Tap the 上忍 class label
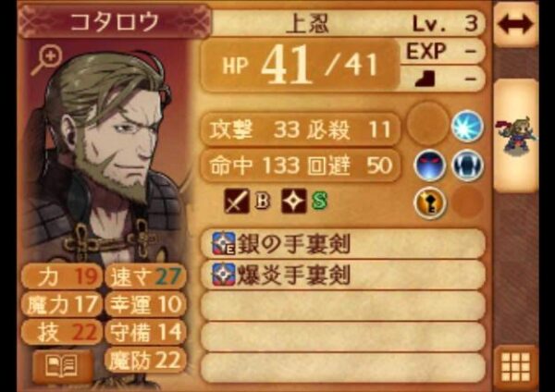Image resolution: width=555 pixels, height=392 pixels. pyautogui.click(x=307, y=23)
